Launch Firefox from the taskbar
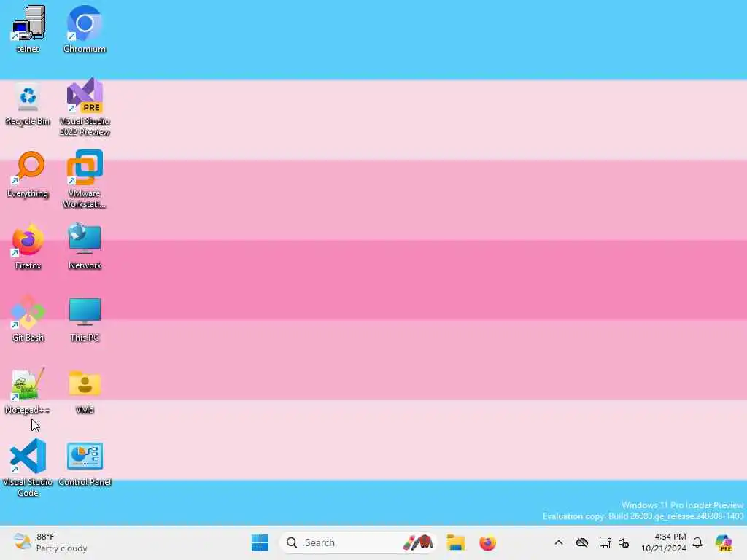Viewport: 747px width, 560px height. tap(487, 542)
